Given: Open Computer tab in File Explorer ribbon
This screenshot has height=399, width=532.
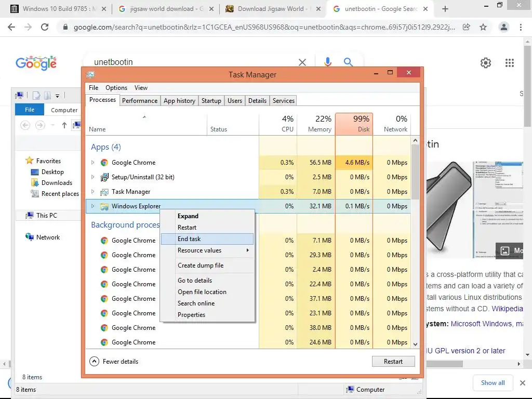Looking at the screenshot, I should [x=64, y=110].
